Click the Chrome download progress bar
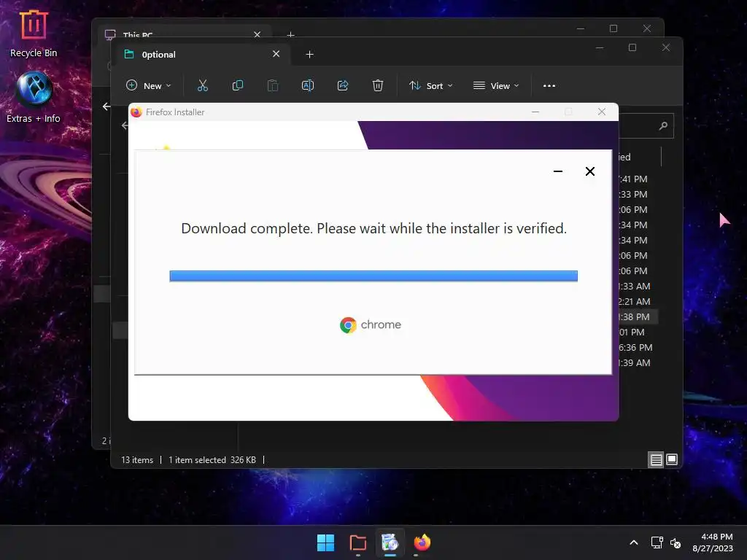Image resolution: width=747 pixels, height=560 pixels. click(373, 276)
